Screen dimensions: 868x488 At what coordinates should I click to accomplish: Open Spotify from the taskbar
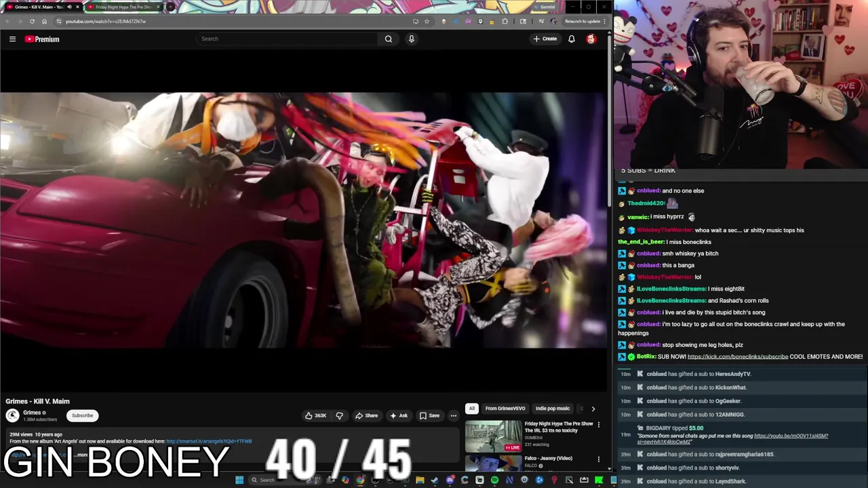[494, 480]
